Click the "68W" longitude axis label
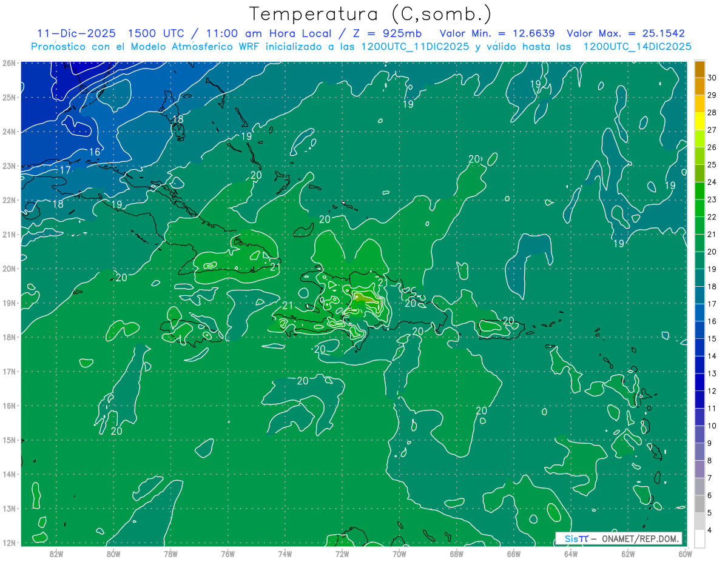 (x=457, y=553)
